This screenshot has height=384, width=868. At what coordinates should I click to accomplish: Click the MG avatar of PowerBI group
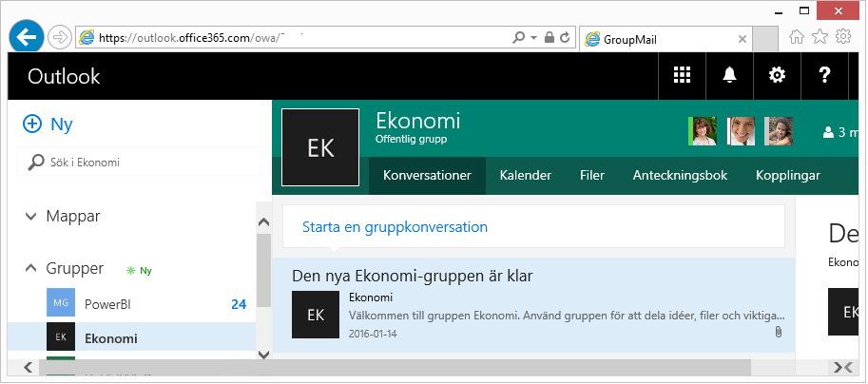coord(61,302)
